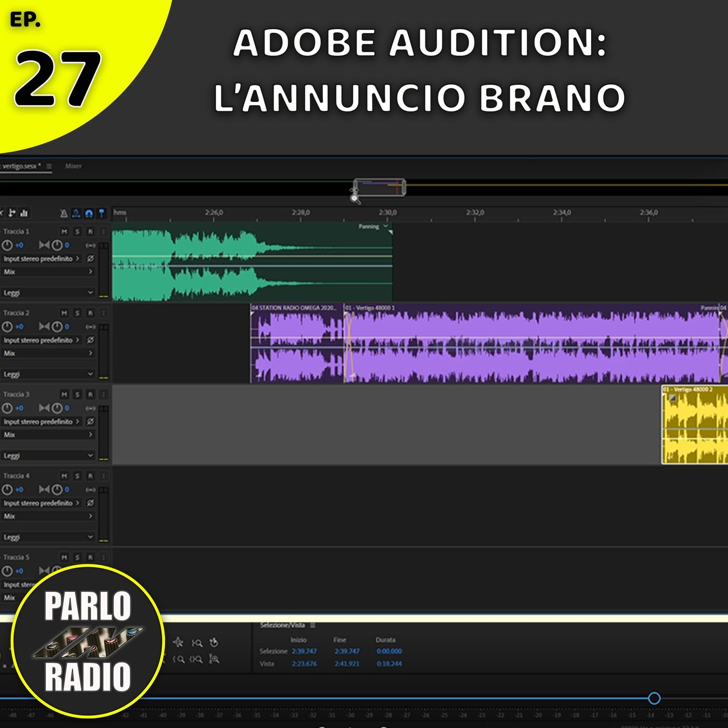
Task: Click monitor input button on Traccia 1
Action: 103,231
